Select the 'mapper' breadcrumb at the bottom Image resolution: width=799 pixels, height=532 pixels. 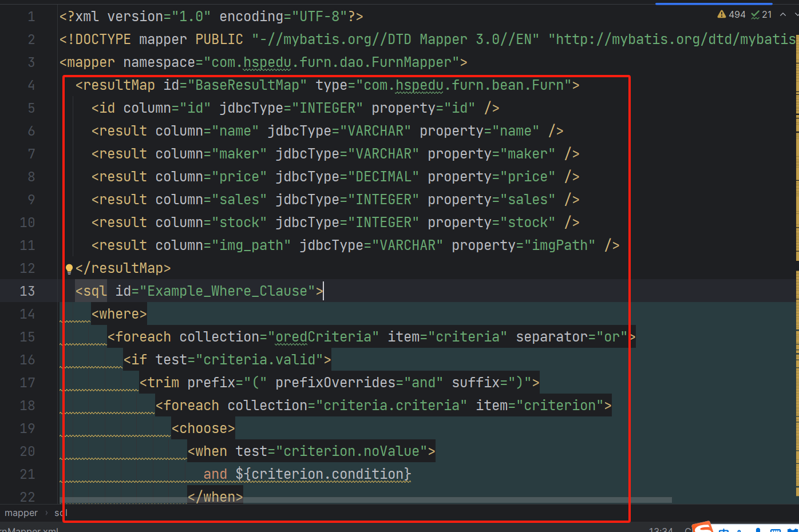[21, 513]
